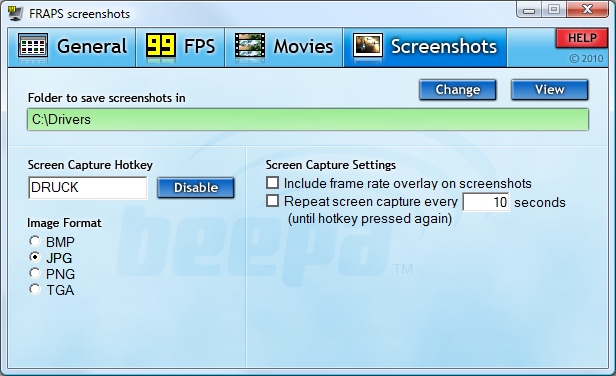Screen dimensions: 616x376
Task: Click the maximize window button
Action: 554,9
